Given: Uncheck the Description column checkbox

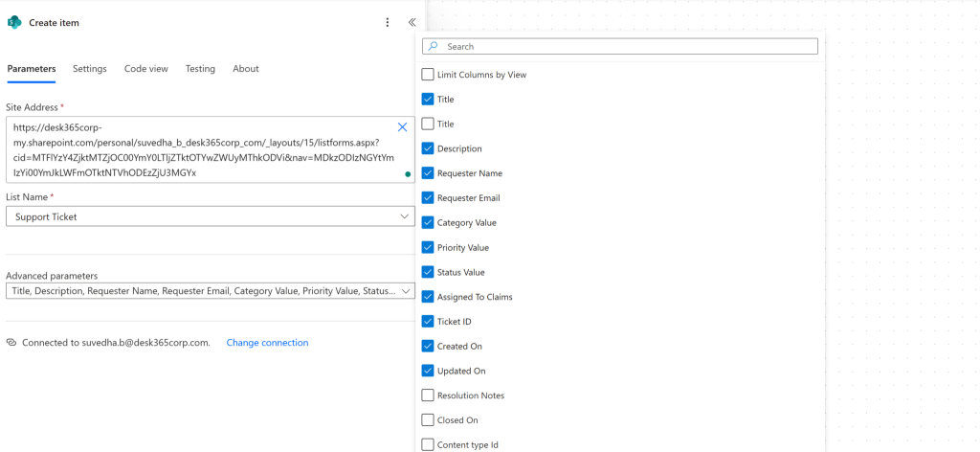Looking at the screenshot, I should (428, 148).
